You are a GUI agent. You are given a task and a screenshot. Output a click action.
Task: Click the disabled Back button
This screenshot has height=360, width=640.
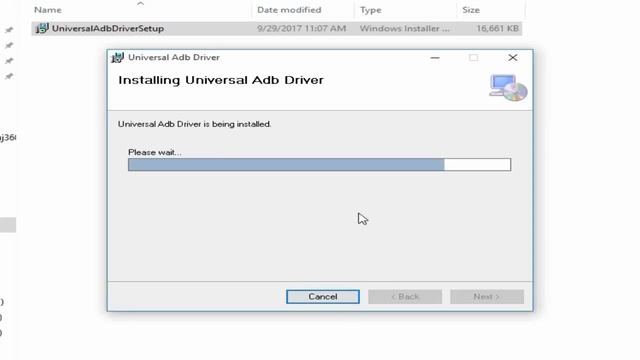click(x=405, y=297)
